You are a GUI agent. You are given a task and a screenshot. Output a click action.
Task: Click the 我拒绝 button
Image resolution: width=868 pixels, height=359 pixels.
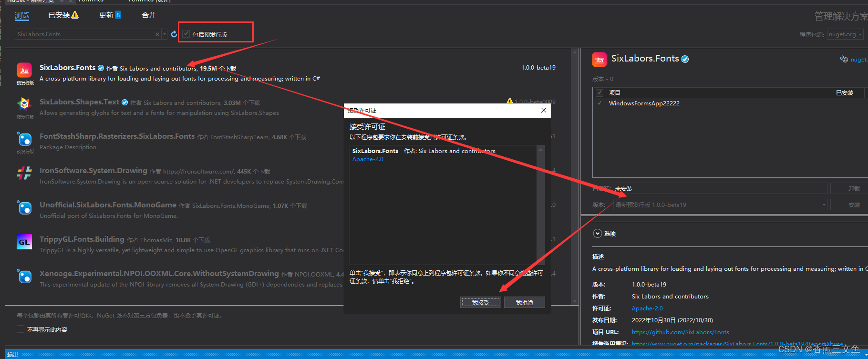[525, 302]
